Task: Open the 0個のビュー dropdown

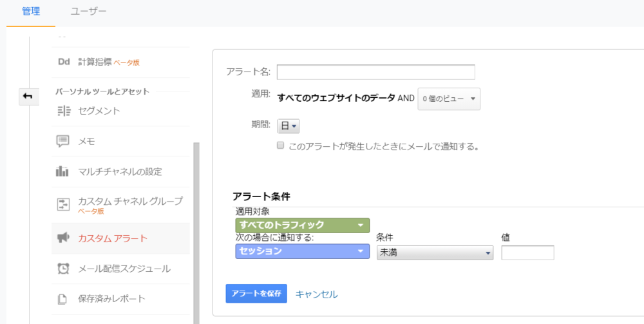Action: 449,99
